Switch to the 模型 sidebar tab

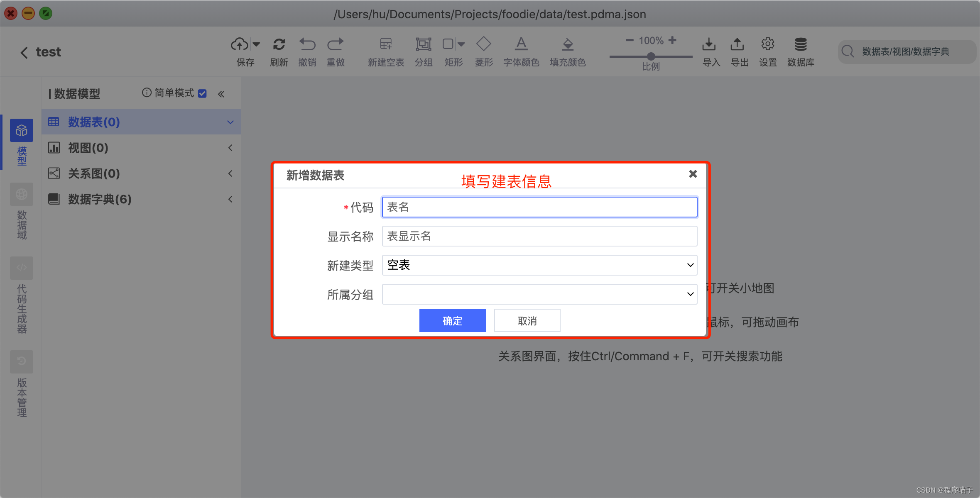click(x=22, y=142)
